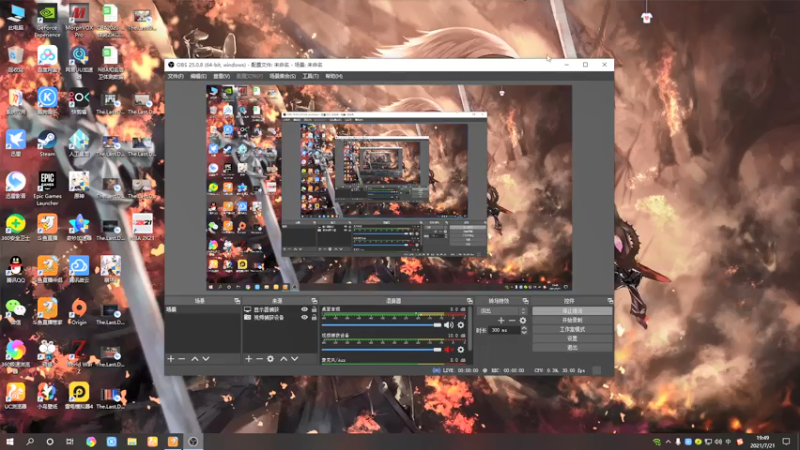
Task: Open the Tools (工具) menu in OBS
Action: pos(310,76)
